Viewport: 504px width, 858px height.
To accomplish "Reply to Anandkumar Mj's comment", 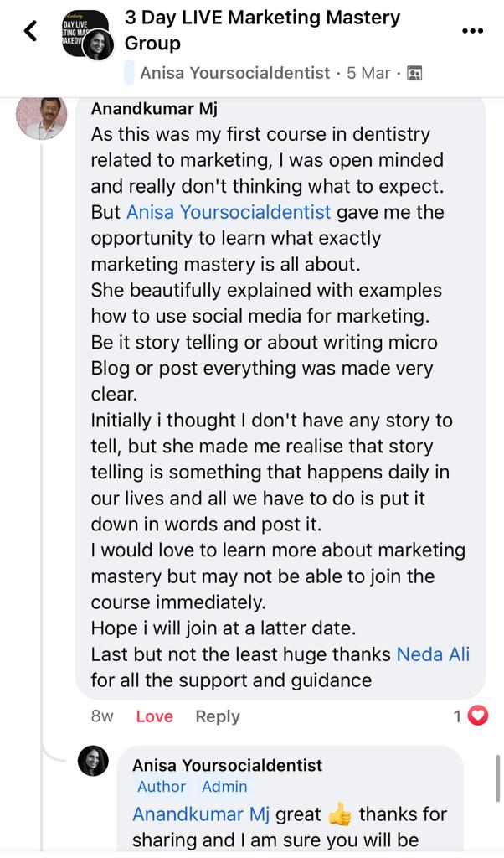I will (218, 716).
